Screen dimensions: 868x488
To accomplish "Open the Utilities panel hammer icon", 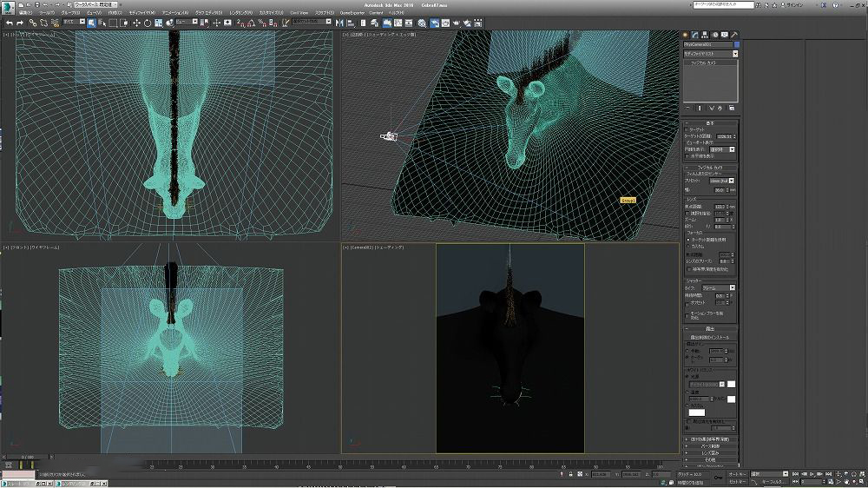I will [734, 35].
